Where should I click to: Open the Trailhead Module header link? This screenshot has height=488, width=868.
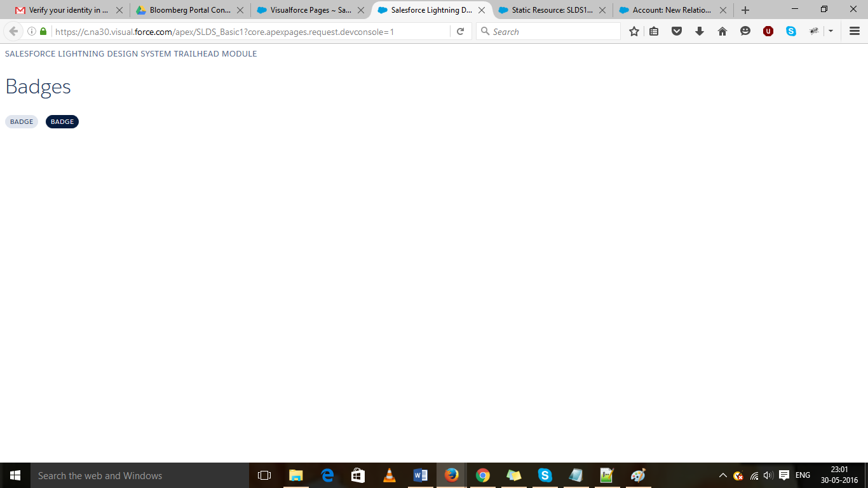(131, 53)
